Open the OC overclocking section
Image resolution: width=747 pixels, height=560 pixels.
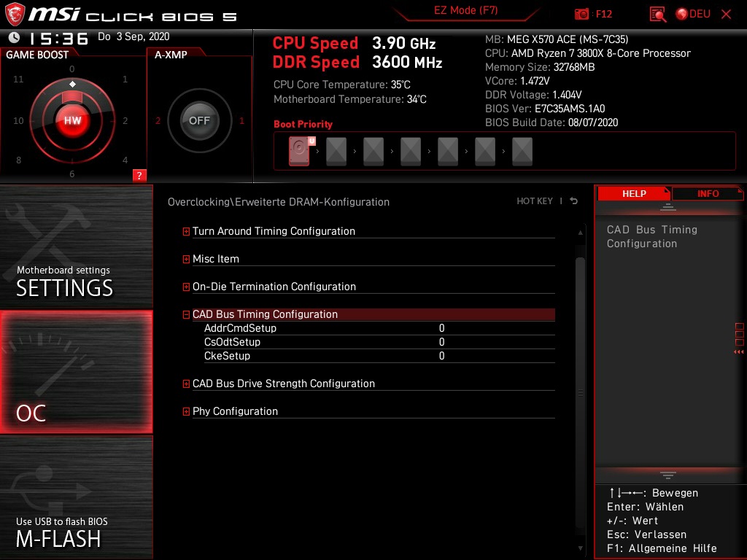tap(76, 372)
